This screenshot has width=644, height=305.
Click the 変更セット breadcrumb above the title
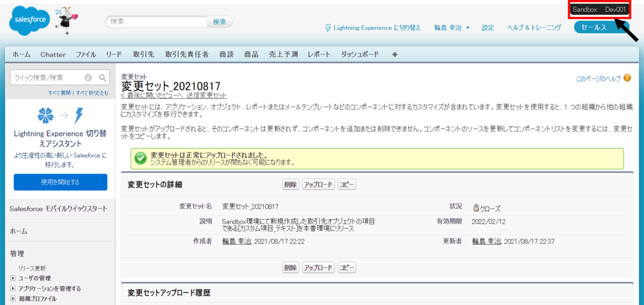coord(134,77)
